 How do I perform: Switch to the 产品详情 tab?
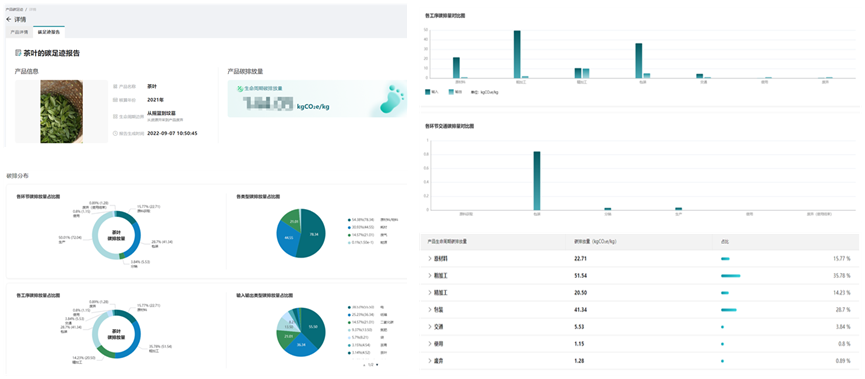click(19, 32)
